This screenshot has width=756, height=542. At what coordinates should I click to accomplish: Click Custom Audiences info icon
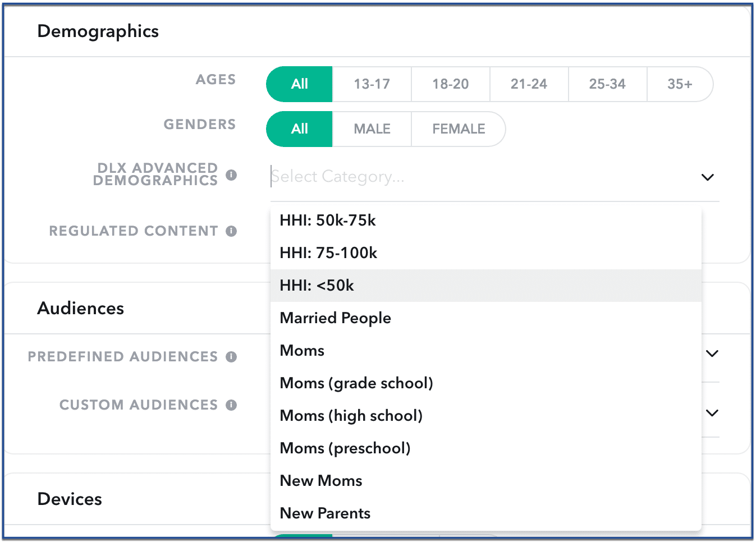[231, 405]
